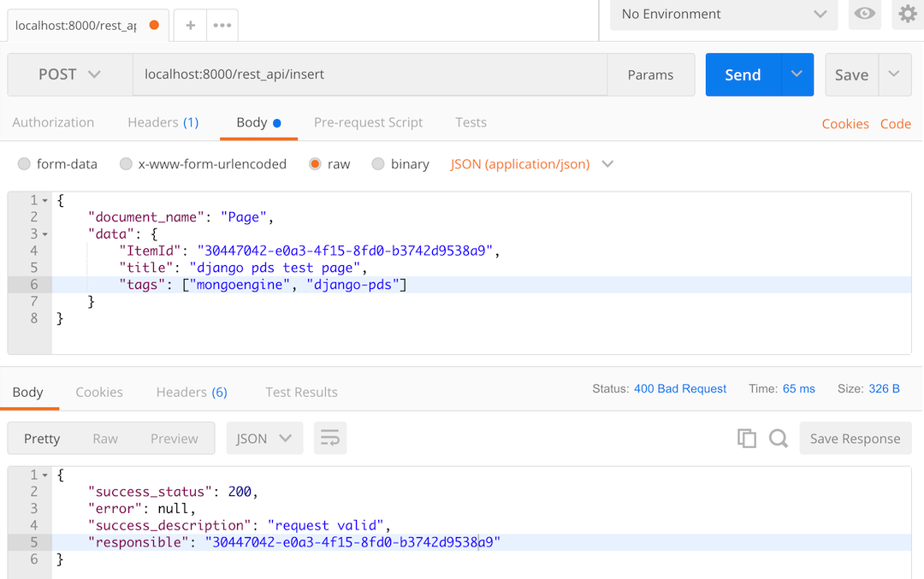Select the form-data body type

[24, 164]
